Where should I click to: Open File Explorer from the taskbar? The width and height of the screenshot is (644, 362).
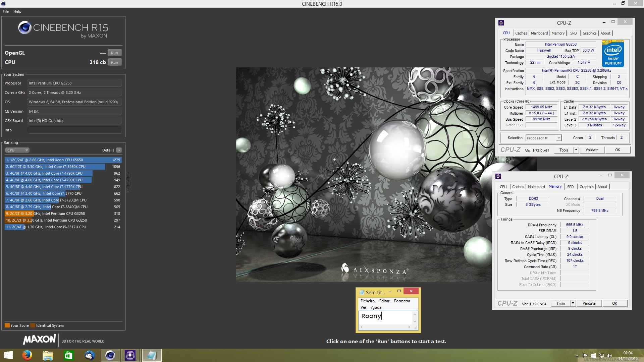point(48,355)
